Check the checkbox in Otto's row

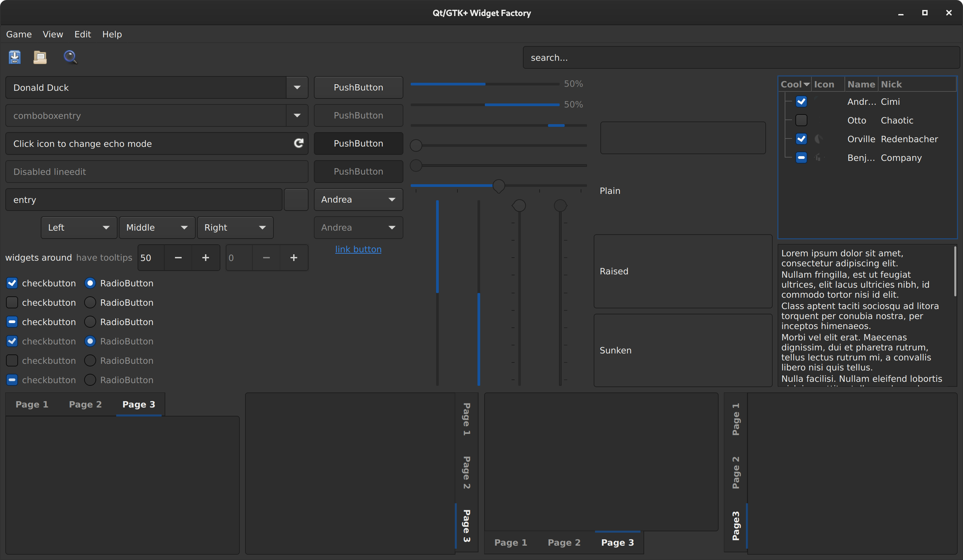(x=801, y=120)
